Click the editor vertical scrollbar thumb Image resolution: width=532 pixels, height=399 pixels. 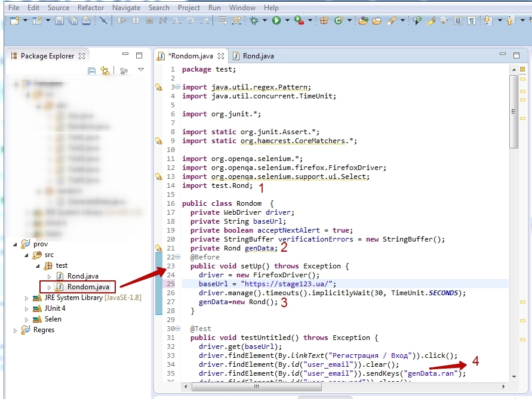tap(513, 112)
